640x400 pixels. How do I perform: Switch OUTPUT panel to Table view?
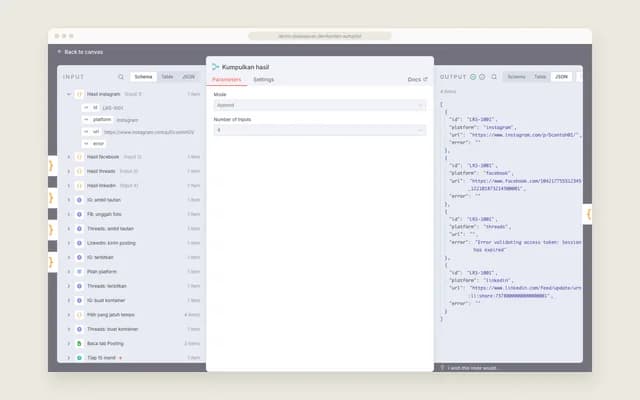[540, 77]
